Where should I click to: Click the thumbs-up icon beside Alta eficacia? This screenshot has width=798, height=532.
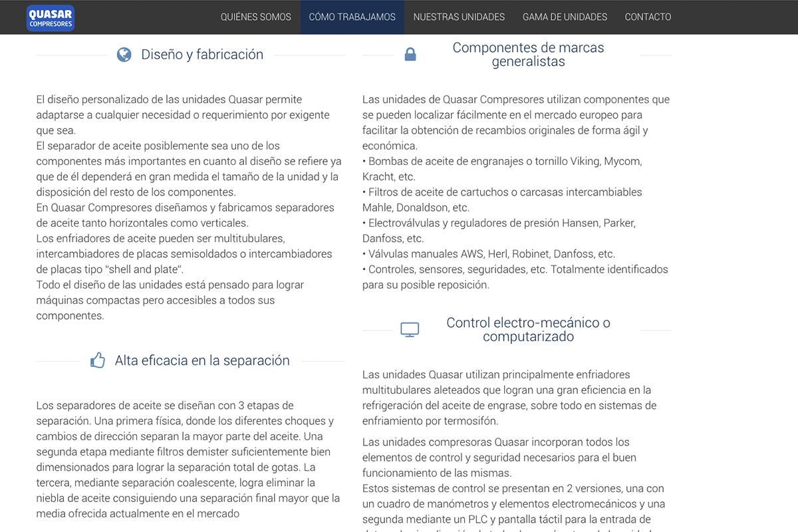[x=98, y=360]
